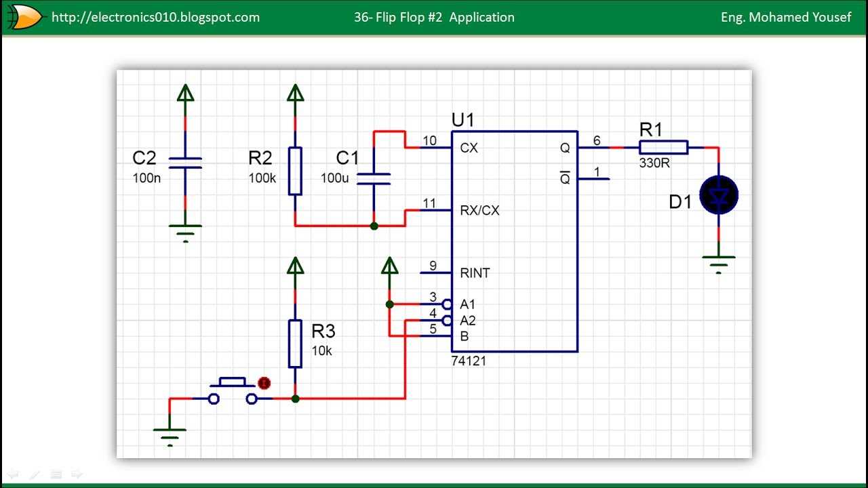Click power arrow near pin 3
This screenshot has width=868, height=488.
[389, 266]
